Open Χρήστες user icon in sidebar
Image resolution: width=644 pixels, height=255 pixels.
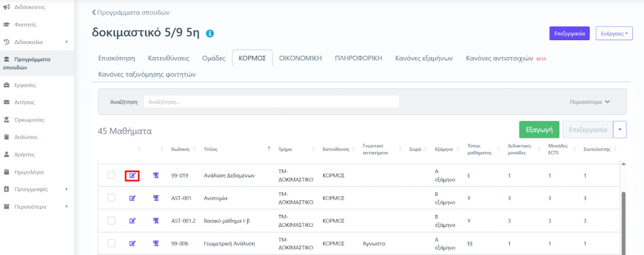6,154
